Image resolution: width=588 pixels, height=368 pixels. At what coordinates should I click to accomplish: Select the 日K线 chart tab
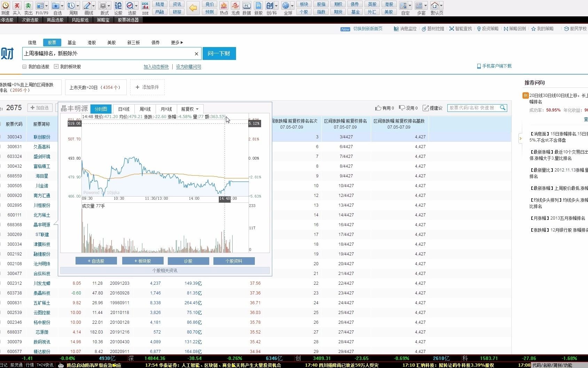(x=124, y=109)
